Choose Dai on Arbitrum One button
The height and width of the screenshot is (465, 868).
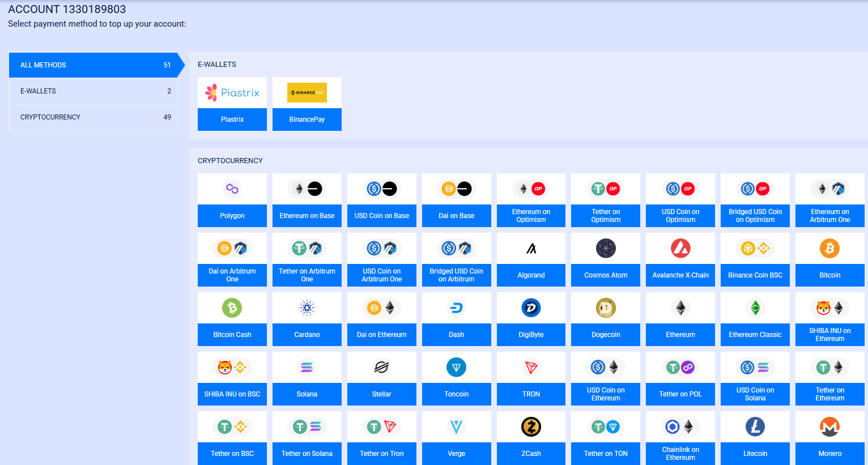click(232, 275)
